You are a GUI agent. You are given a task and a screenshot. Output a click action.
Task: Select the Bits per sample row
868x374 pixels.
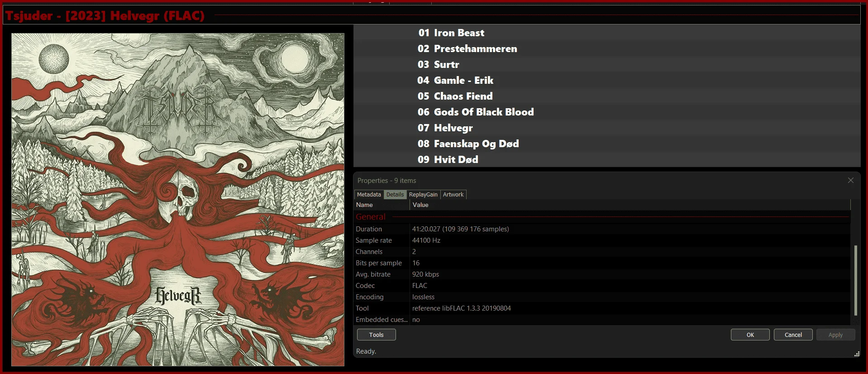[x=602, y=263]
